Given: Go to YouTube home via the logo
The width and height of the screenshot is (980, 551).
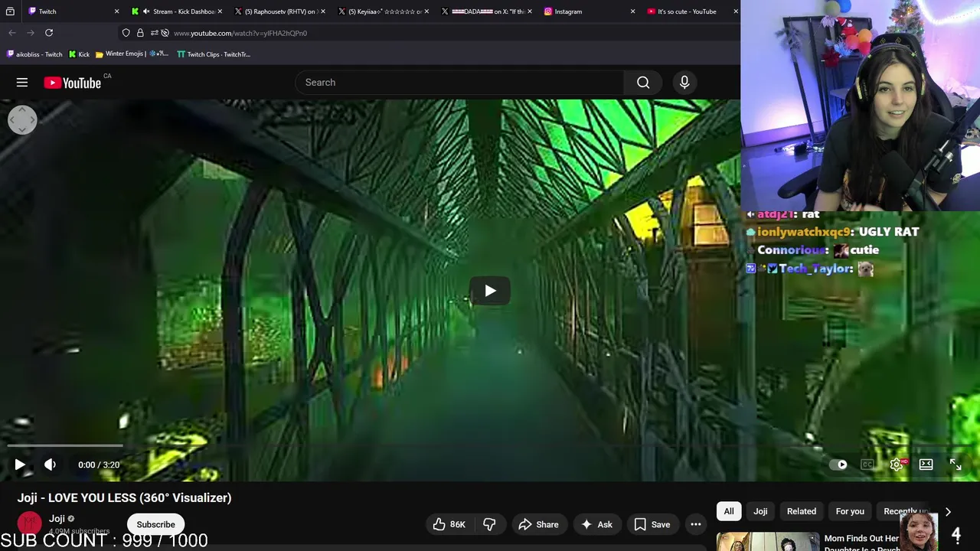Looking at the screenshot, I should (73, 83).
